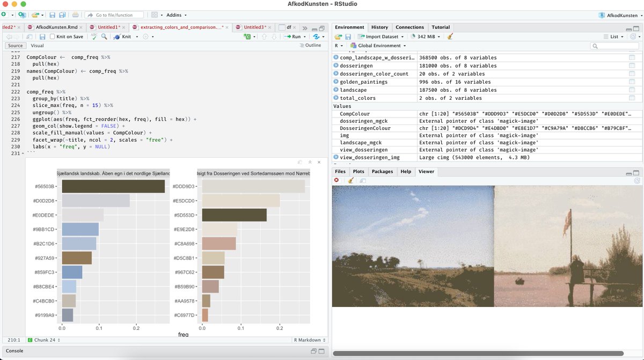Click the publish icon in editor toolbar
This screenshot has height=360, width=644.
click(316, 36)
